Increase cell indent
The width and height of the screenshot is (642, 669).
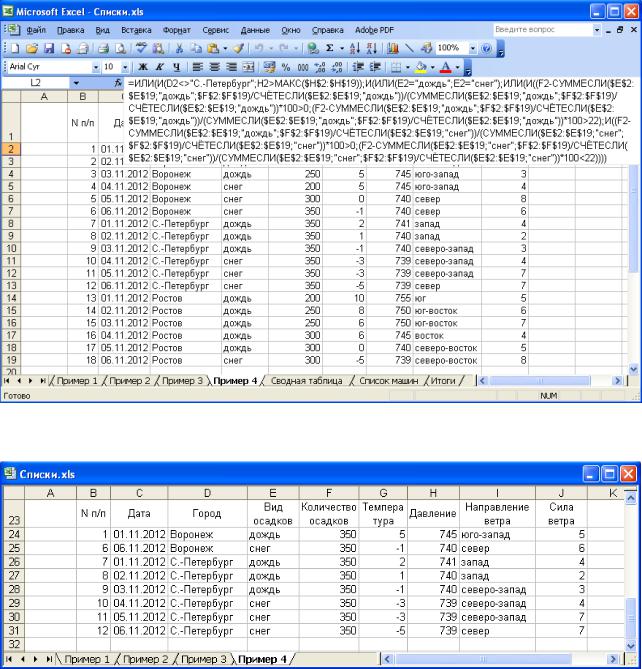click(375, 67)
